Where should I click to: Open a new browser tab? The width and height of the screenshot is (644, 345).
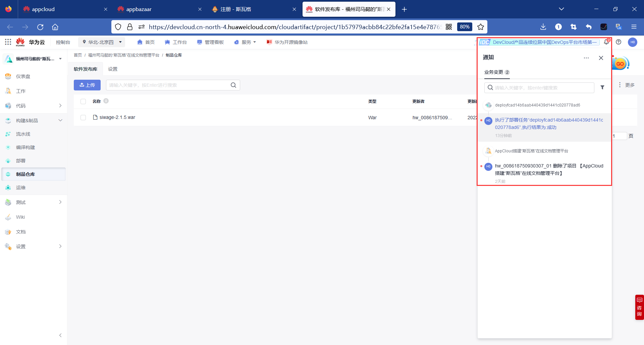pyautogui.click(x=404, y=9)
